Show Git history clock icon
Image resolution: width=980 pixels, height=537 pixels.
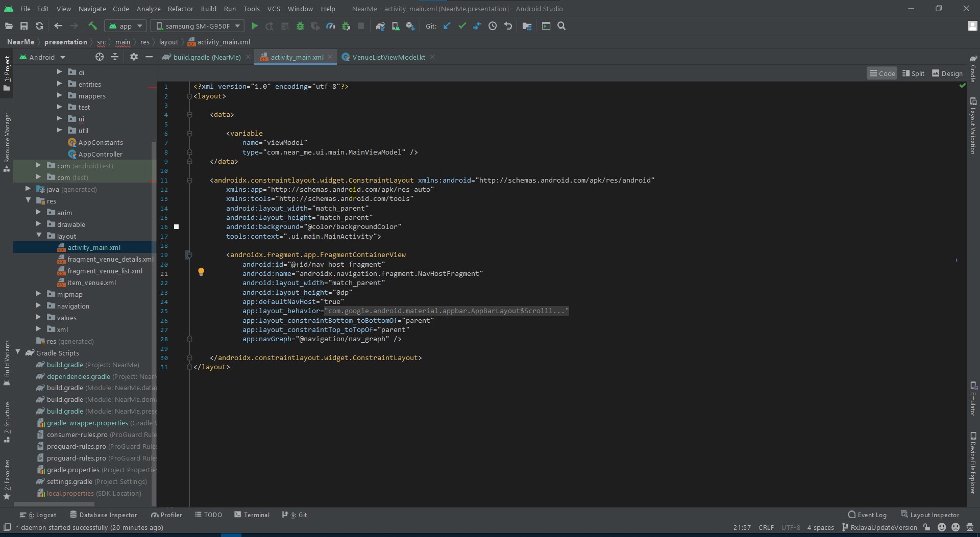(x=493, y=26)
